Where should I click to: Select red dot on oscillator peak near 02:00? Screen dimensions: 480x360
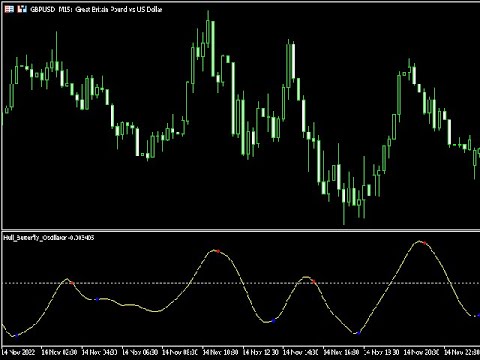[x=72, y=283]
